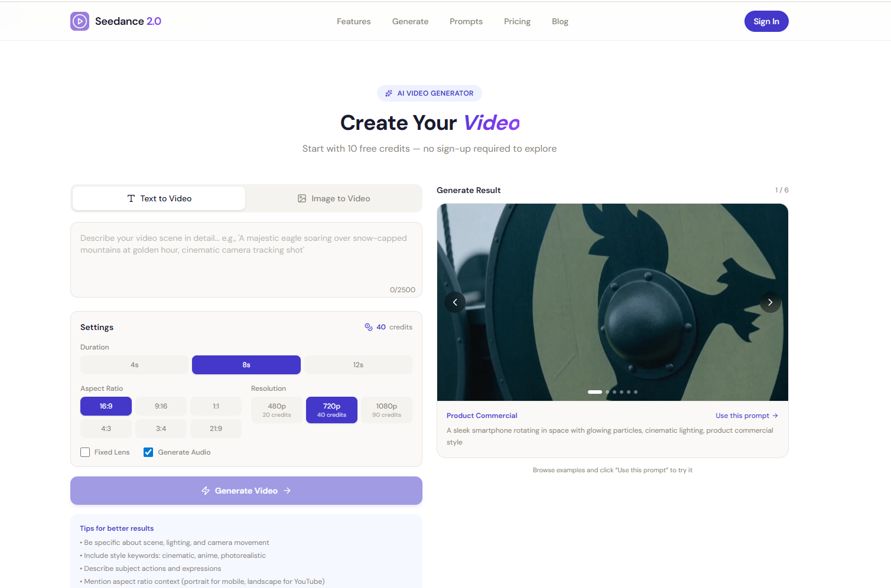Select the second carousel dot indicator
This screenshot has width=891, height=588.
pos(607,391)
